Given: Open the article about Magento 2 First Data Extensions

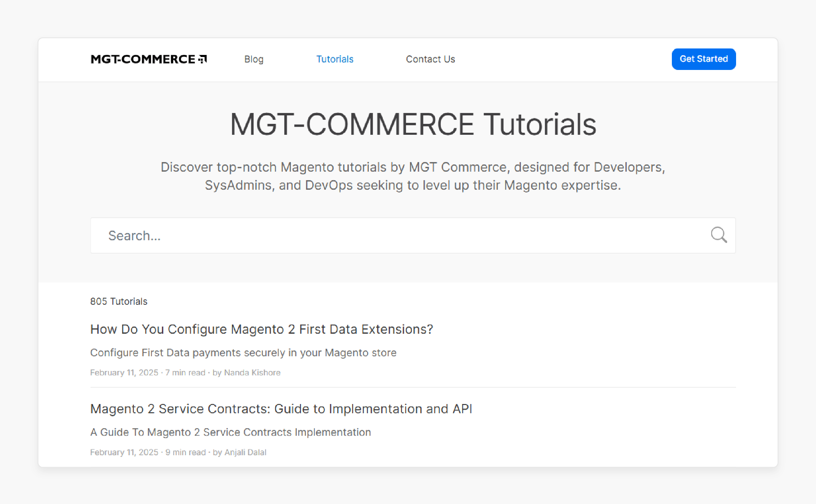Looking at the screenshot, I should [262, 329].
